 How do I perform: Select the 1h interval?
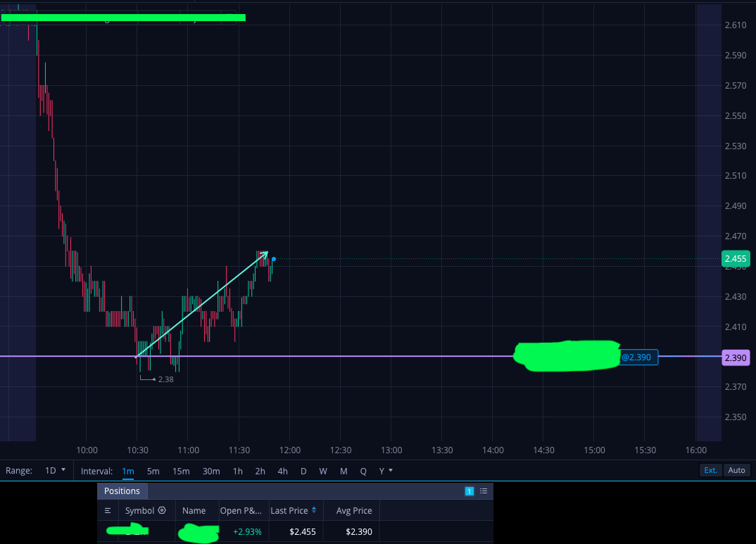tap(238, 472)
